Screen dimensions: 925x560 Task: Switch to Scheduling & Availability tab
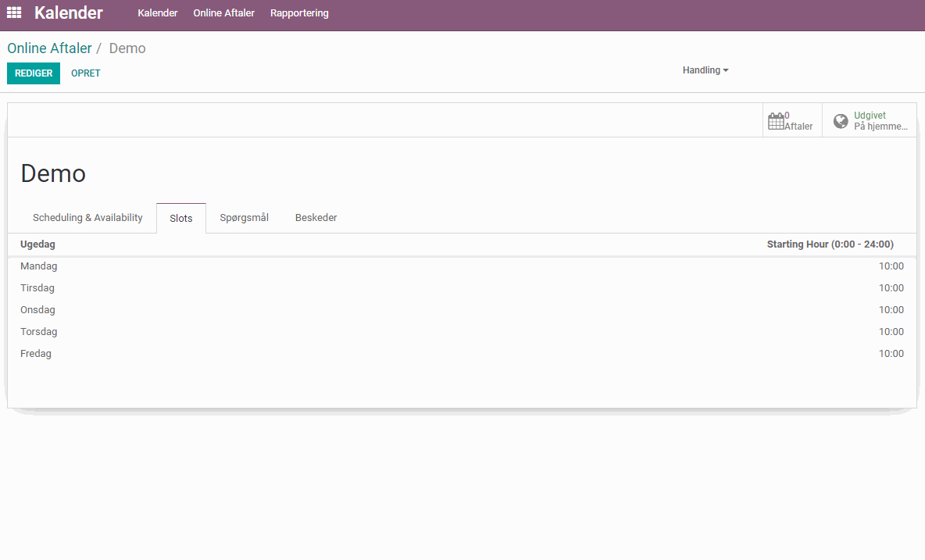point(87,217)
